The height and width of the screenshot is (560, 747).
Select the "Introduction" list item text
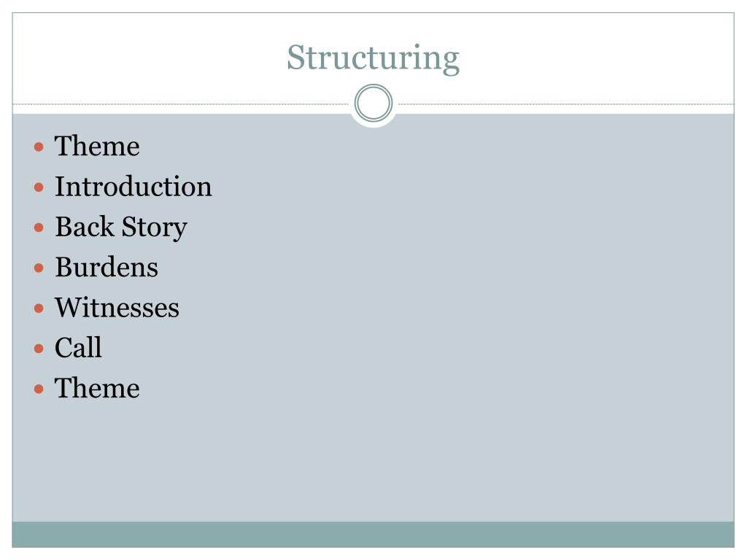[x=133, y=186]
